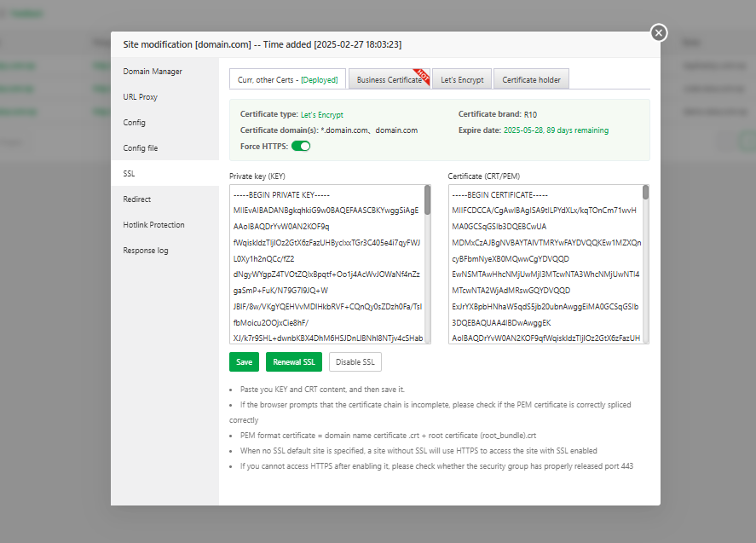The image size is (756, 543).
Task: Select the SSL sidebar item
Action: click(130, 174)
